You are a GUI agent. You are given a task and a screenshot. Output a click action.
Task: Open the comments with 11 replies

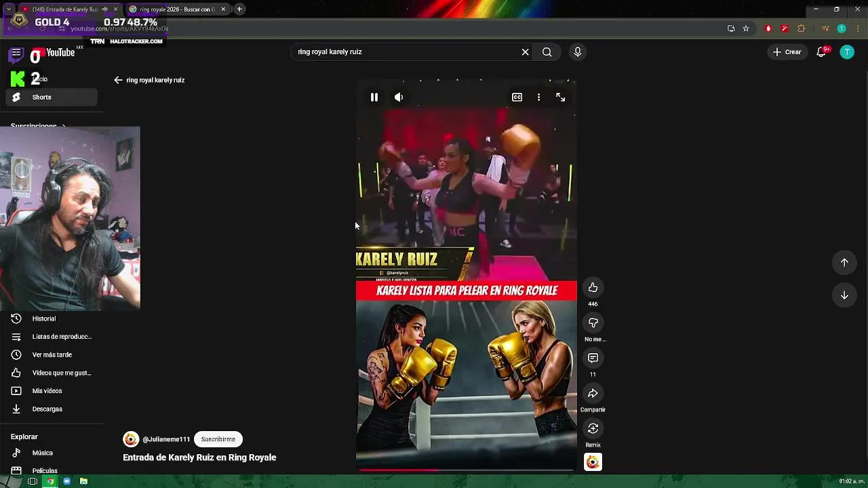pos(593,358)
